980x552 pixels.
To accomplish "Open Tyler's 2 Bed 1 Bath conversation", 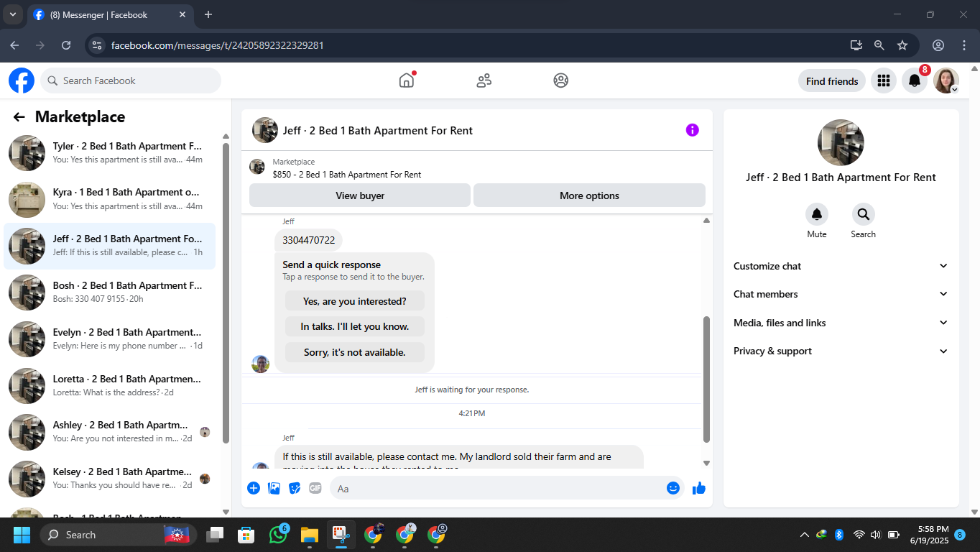I will click(x=110, y=153).
